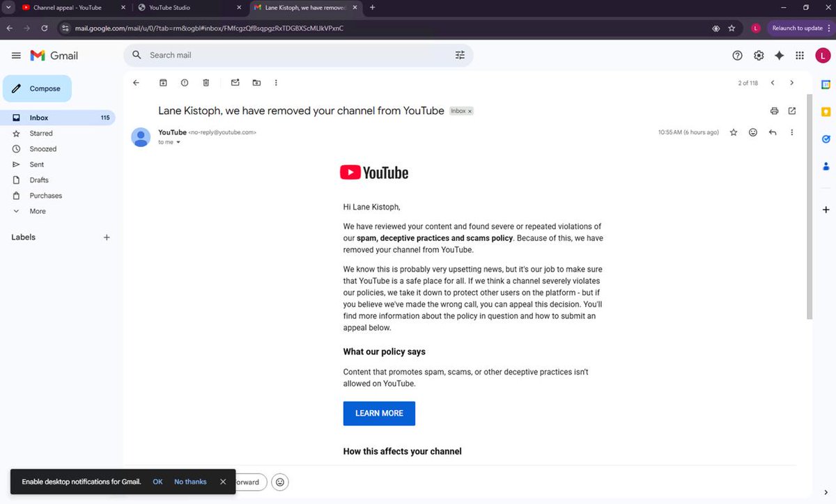
Task: Open Gmail settings gear
Action: point(759,55)
